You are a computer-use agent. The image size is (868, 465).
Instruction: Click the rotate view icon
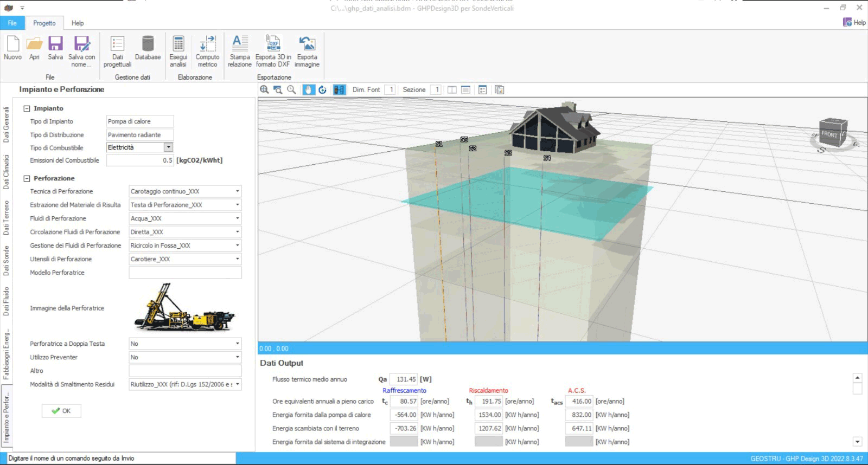[323, 90]
